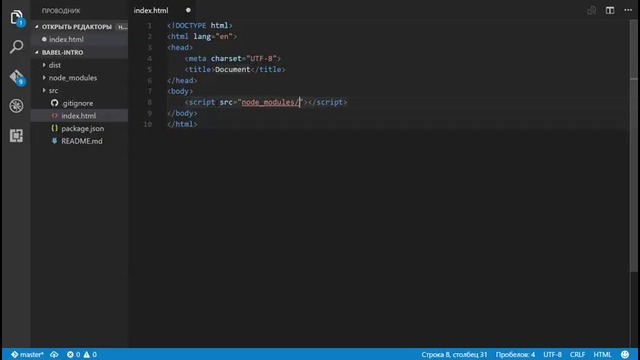This screenshot has width=640, height=360.
Task: Click the synchronize changes cloud icon
Action: coord(54,354)
